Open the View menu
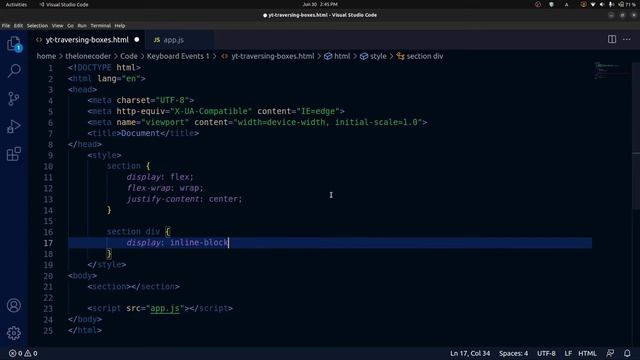640x360 pixels. click(x=58, y=25)
